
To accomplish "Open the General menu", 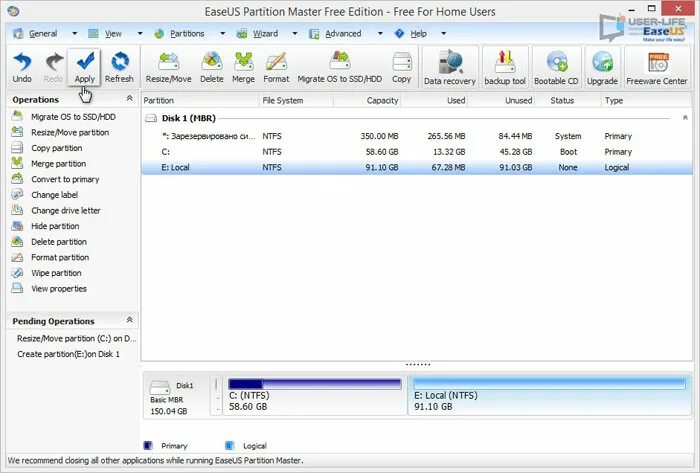I will pyautogui.click(x=43, y=33).
